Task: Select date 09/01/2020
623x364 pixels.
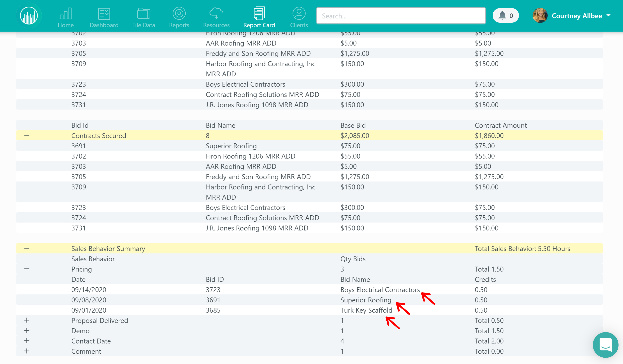Action: pyautogui.click(x=89, y=310)
